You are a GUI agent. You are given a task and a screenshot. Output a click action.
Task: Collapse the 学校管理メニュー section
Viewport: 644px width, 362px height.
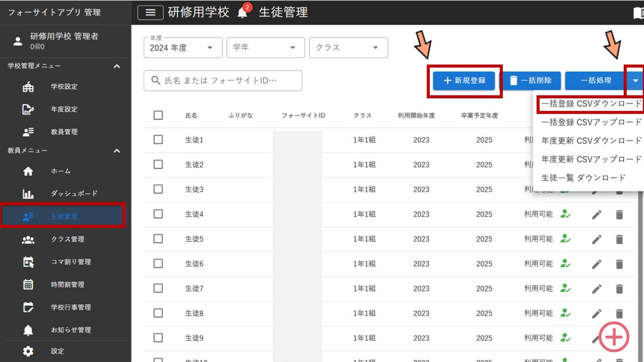pos(117,66)
